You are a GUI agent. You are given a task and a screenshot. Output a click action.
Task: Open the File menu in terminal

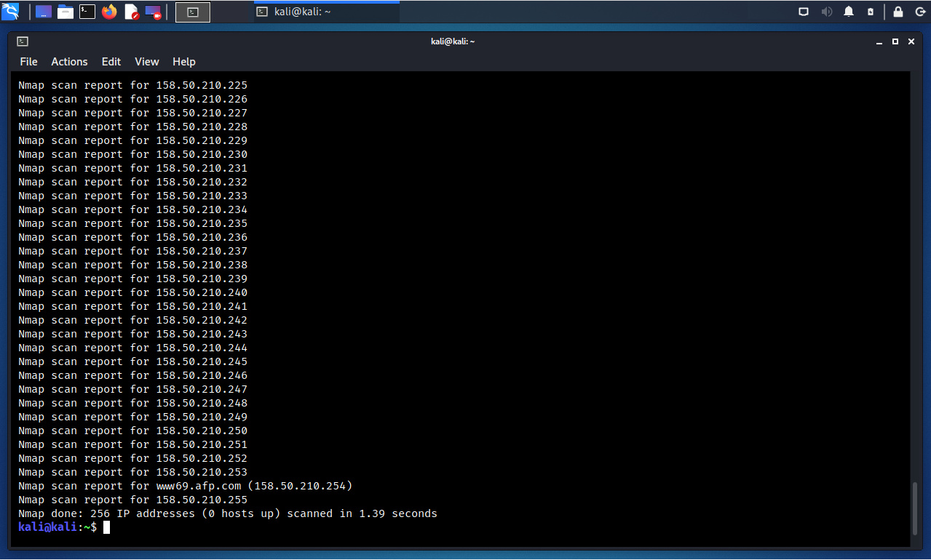tap(28, 62)
